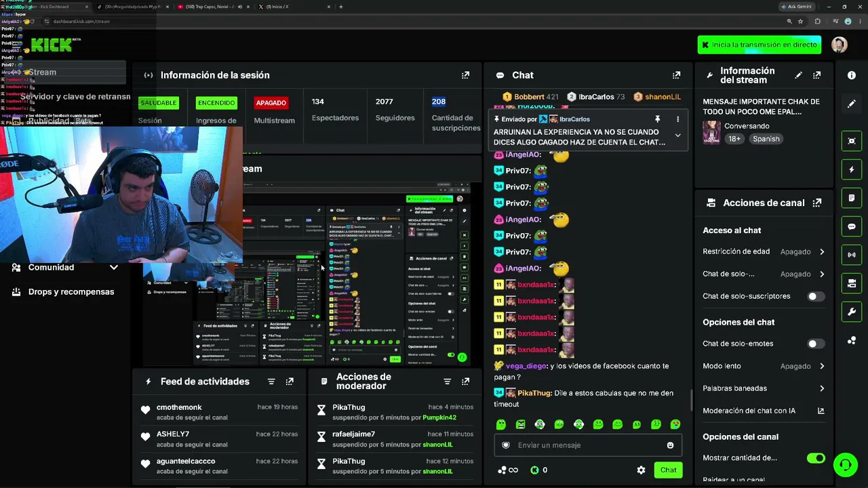Click the pencil edit icon in right sidebar

852,104
